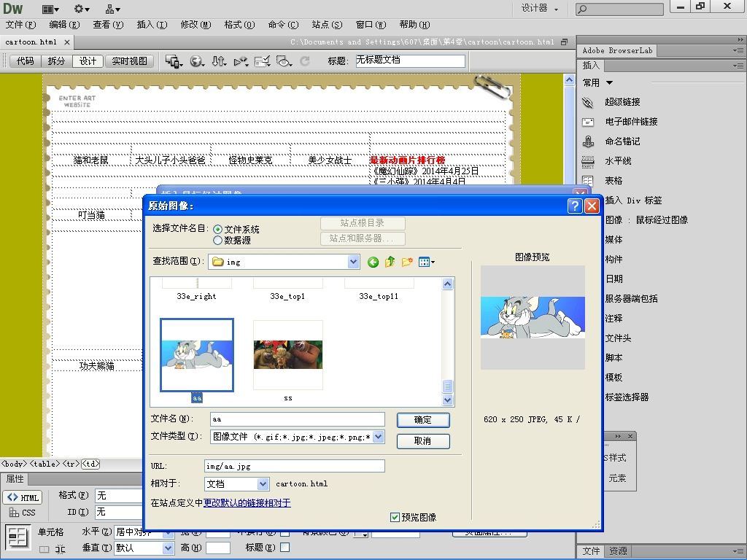The image size is (747, 560).
Task: Open the file management arrows icon
Action: tap(219, 61)
